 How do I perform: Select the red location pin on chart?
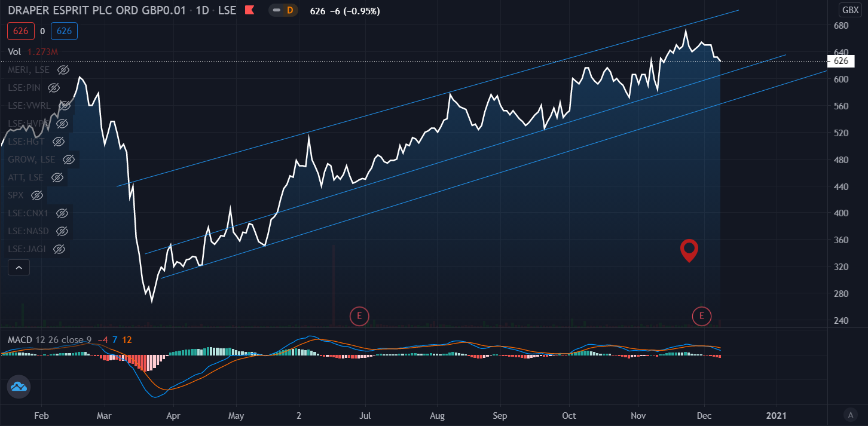tap(690, 250)
